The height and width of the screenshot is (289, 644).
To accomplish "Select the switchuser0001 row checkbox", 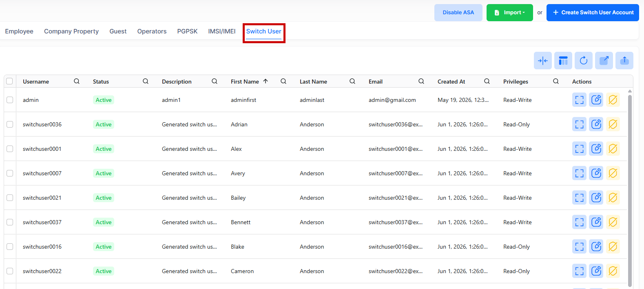I will click(x=10, y=149).
